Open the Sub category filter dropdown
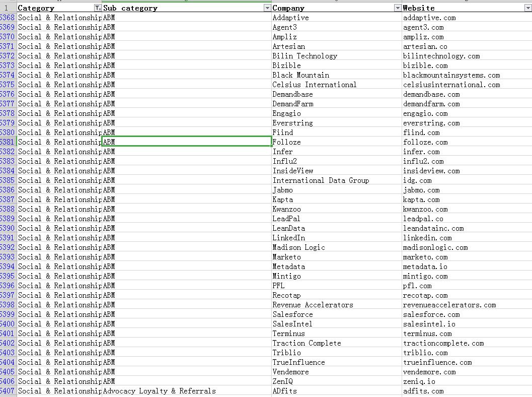The width and height of the screenshot is (532, 397). [x=267, y=8]
